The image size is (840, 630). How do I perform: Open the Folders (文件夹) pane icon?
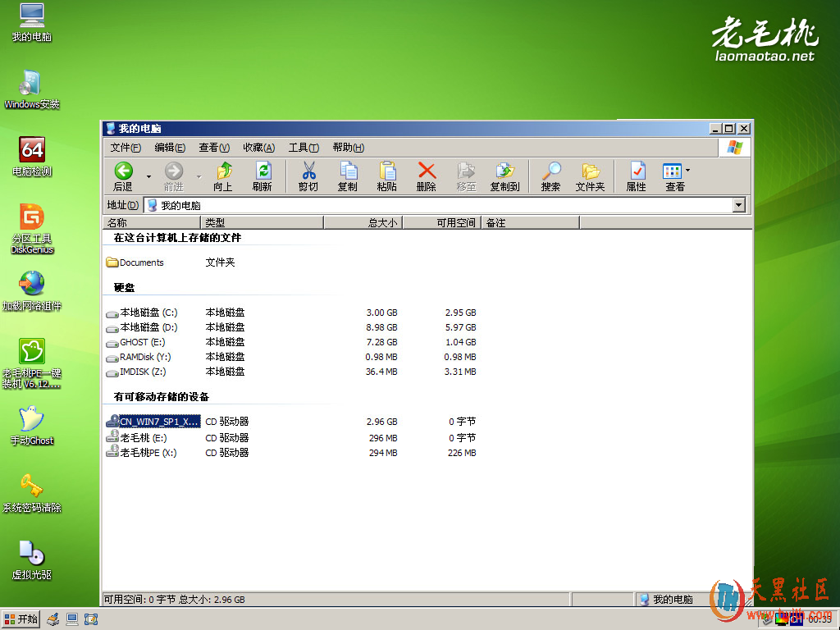pyautogui.click(x=590, y=176)
